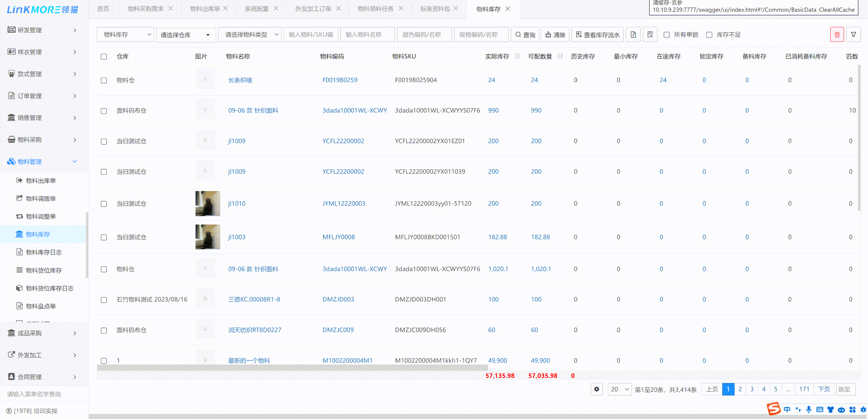
Task: Click Sogou input microphone icon
Action: pyautogui.click(x=809, y=409)
